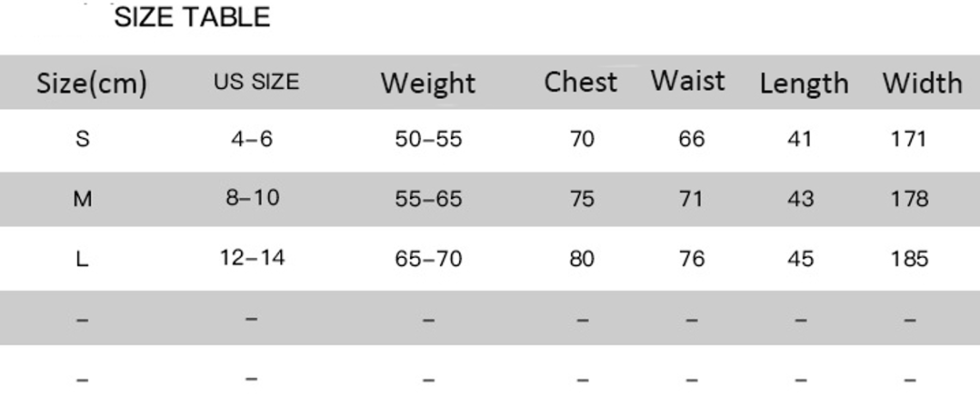Select the Waist column header

click(x=688, y=81)
